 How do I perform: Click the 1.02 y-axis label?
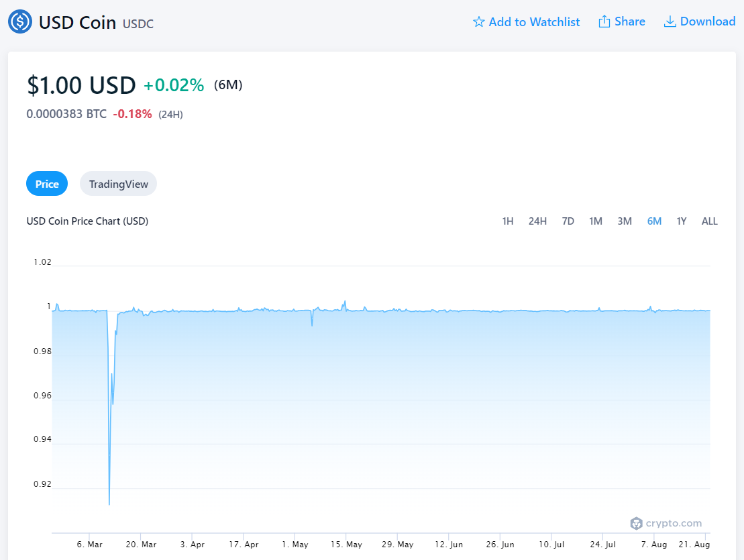coord(42,262)
